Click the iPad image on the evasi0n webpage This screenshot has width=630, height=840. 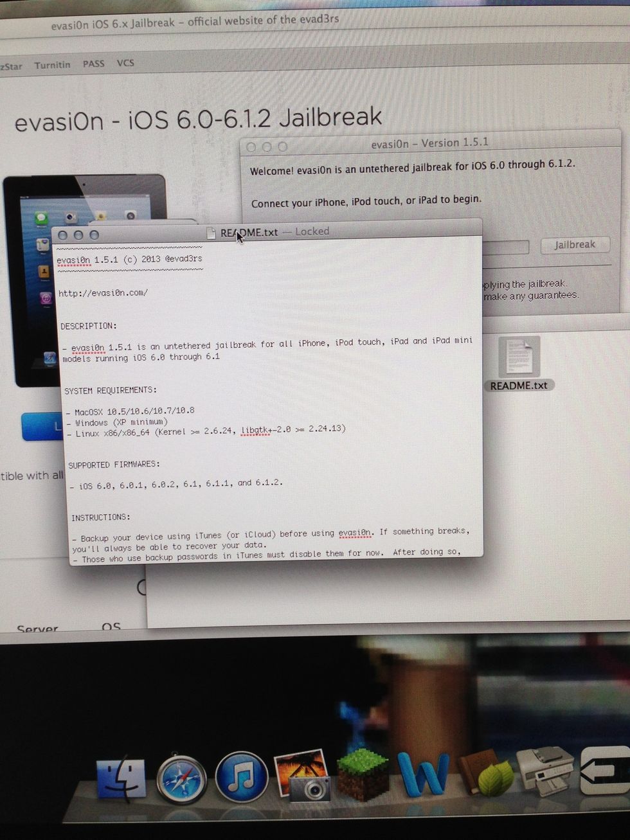point(84,280)
